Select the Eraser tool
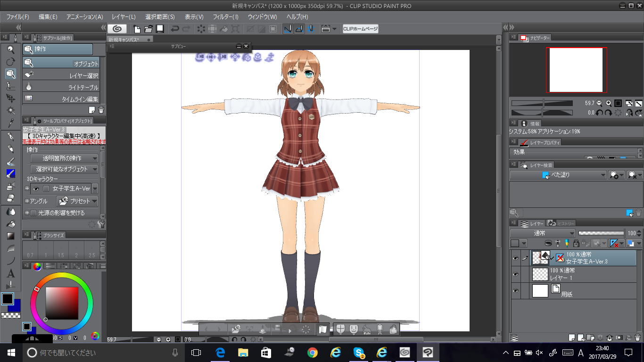 coord(10,197)
